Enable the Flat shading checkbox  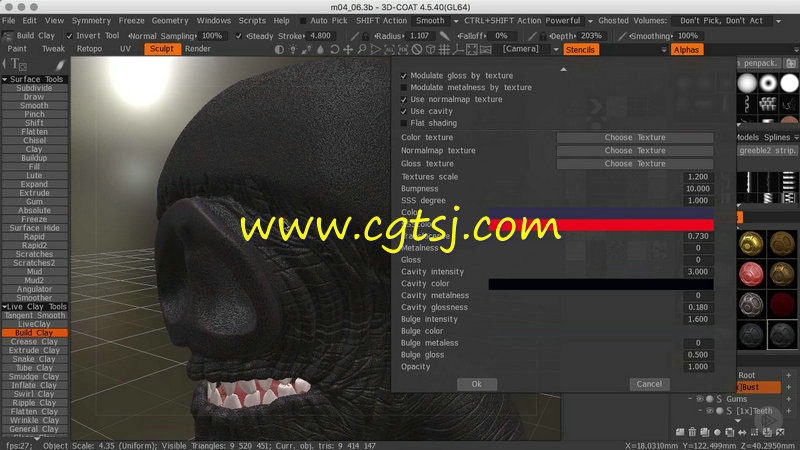tap(404, 123)
